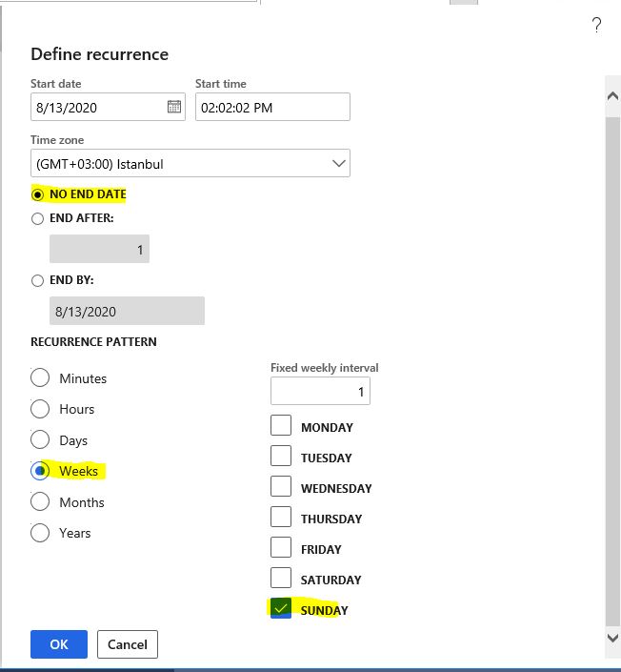Click the Fixed weekly interval field
Image resolution: width=621 pixels, height=672 pixels.
(x=320, y=391)
